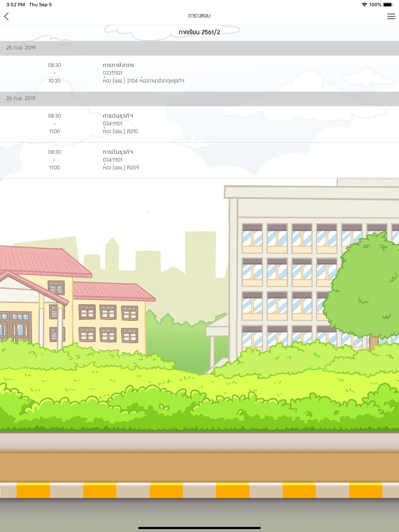Screen dimensions: 399x532
Task: Select course code 03311101
Action: point(112,73)
